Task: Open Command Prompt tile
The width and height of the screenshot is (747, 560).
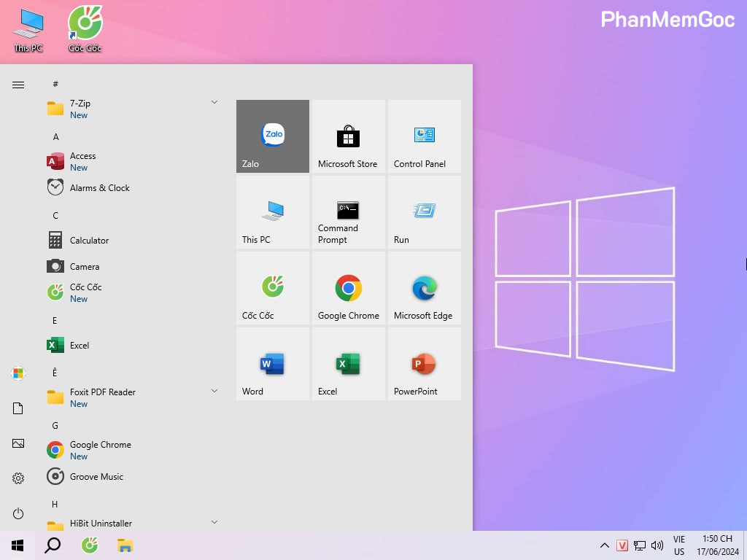Action: [348, 212]
